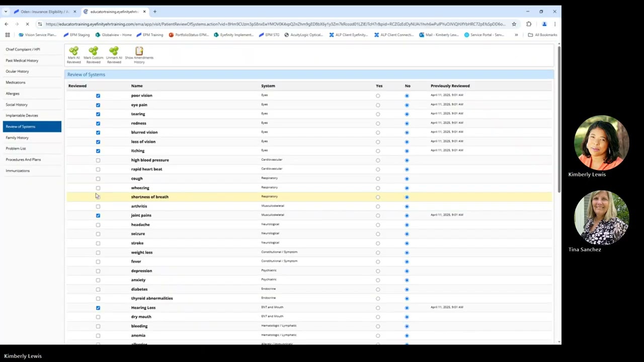The width and height of the screenshot is (644, 362).
Task: Open the Globalview - Home bookmark
Action: coord(113,35)
